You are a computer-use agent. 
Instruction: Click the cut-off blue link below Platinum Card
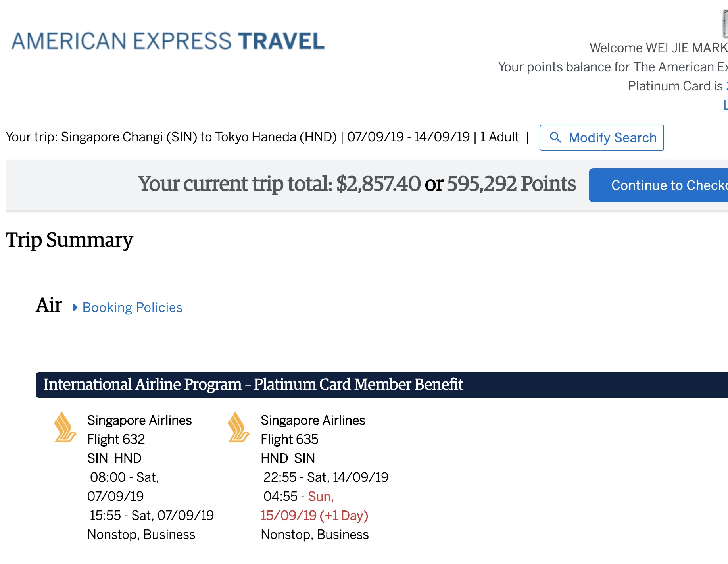coord(726,105)
